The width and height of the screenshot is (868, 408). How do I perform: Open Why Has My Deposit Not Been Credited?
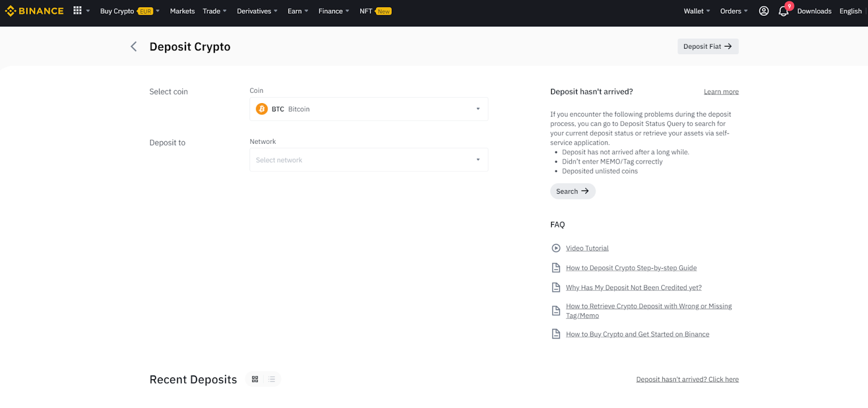(x=634, y=288)
